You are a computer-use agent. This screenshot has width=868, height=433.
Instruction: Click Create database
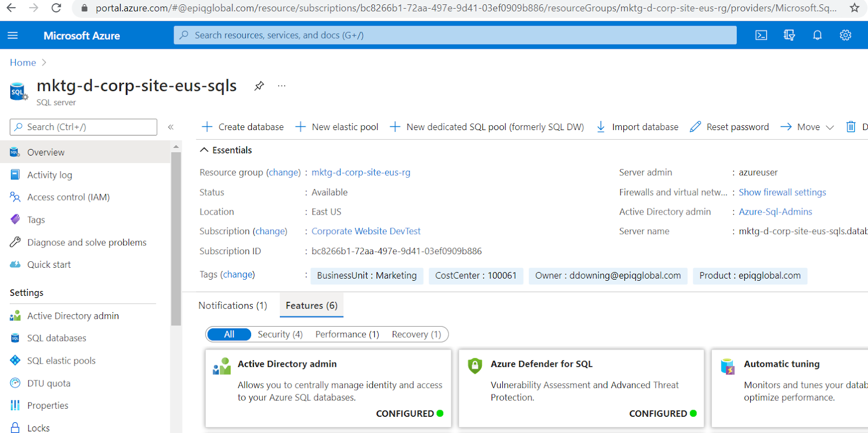242,127
